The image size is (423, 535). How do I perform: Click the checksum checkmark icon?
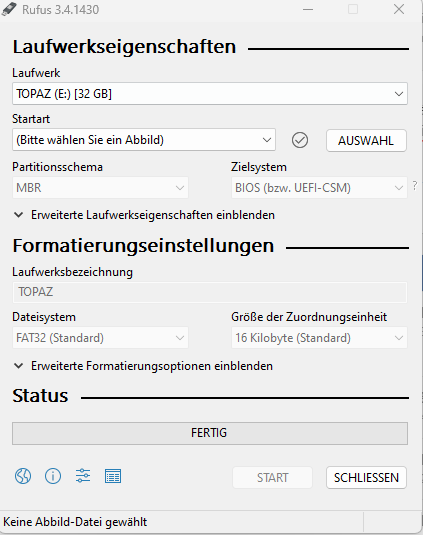tap(300, 140)
